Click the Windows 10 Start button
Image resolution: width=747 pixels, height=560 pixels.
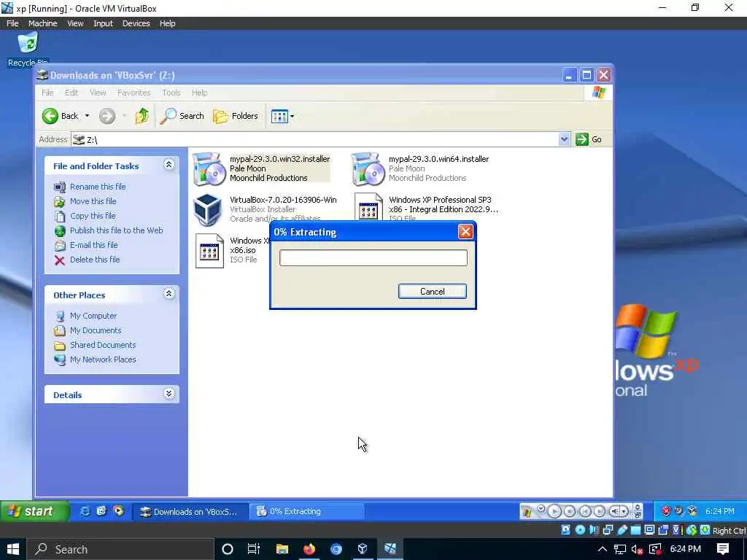(x=13, y=549)
